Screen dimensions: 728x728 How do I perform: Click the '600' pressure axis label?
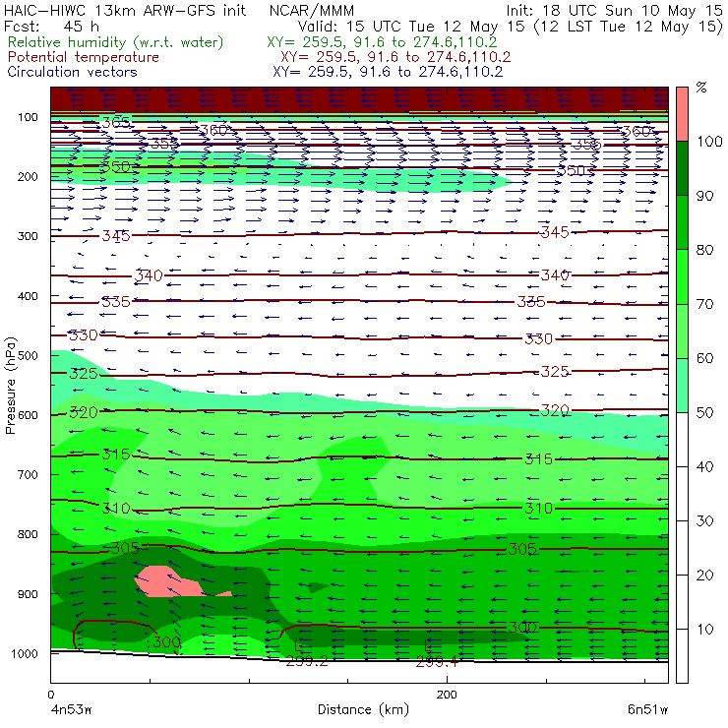[28, 414]
